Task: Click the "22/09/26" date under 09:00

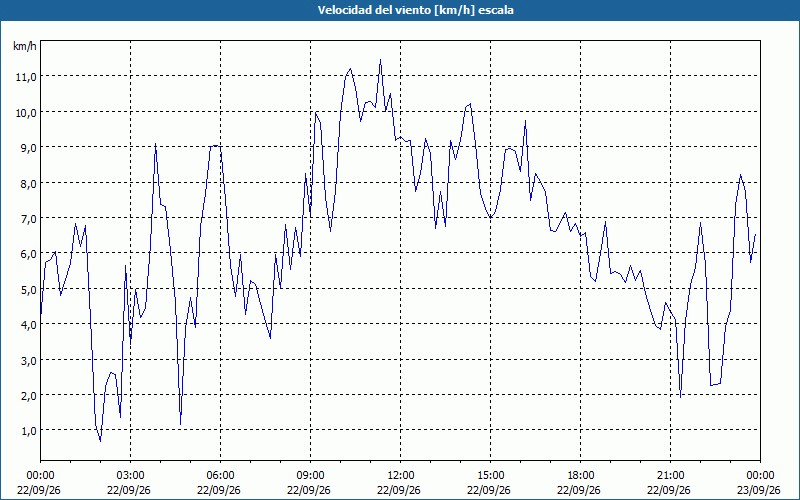Action: click(309, 490)
